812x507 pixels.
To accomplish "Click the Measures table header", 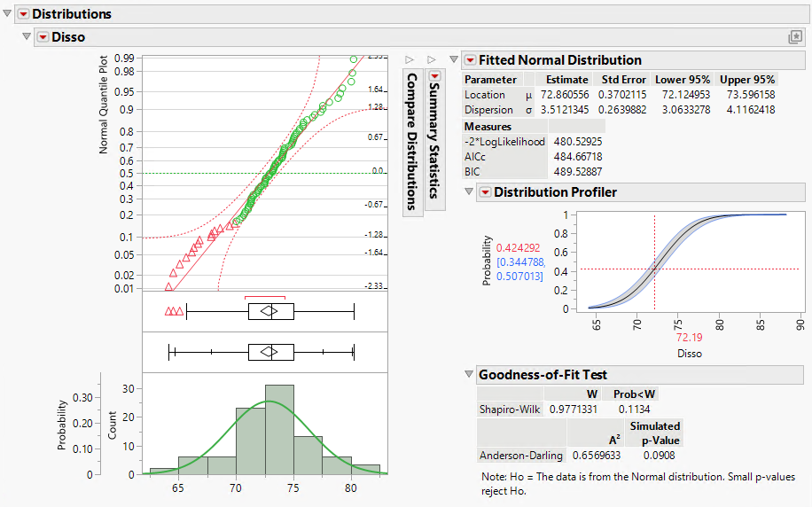I will (x=488, y=127).
